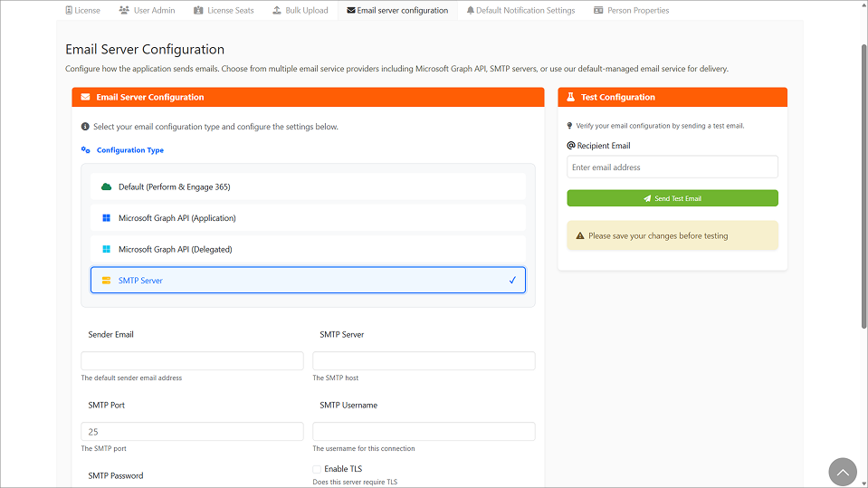Viewport: 868px width, 488px height.
Task: Enable the TLS checkbox
Action: (317, 469)
